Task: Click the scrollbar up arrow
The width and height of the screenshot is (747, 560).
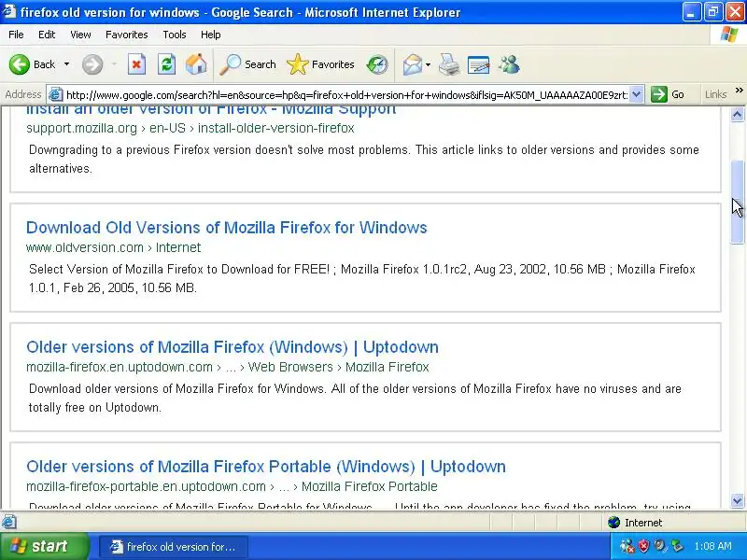Action: point(737,114)
